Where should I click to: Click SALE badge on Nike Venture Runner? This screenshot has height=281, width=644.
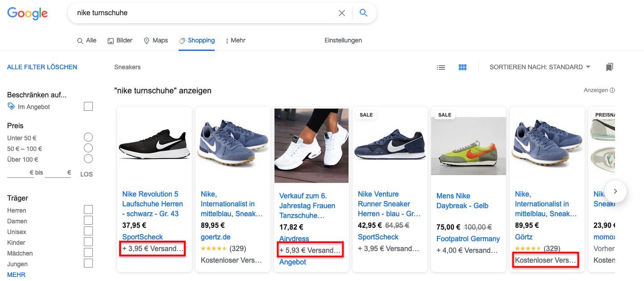[366, 115]
